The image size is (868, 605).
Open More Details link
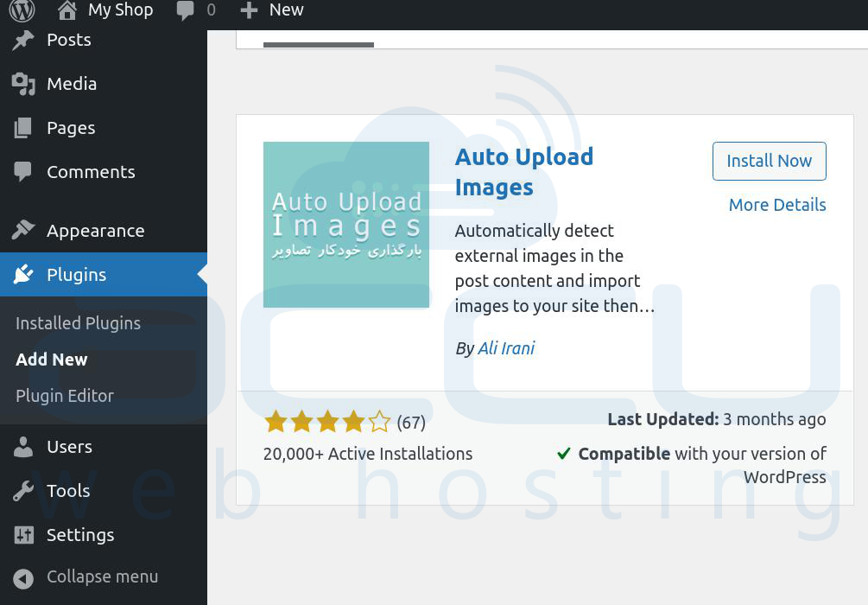pyautogui.click(x=777, y=205)
